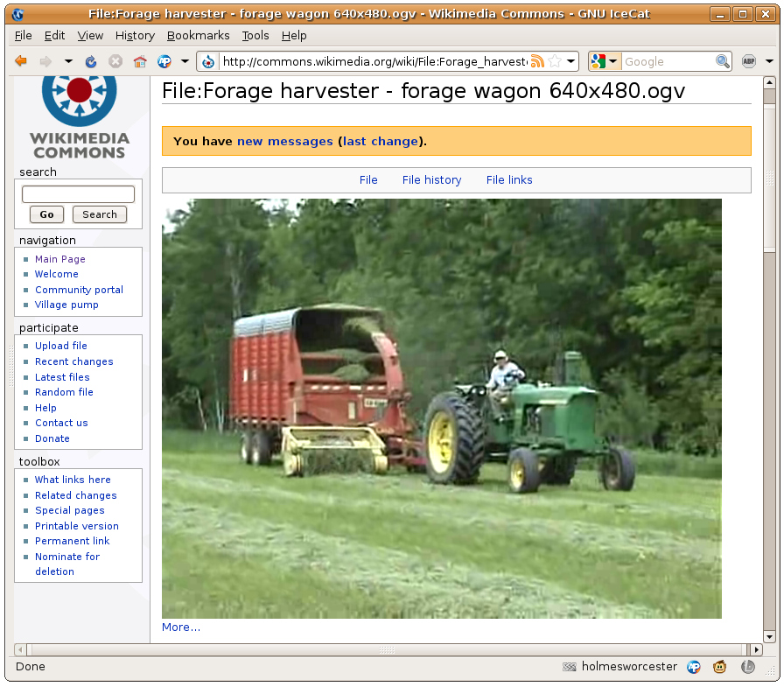
Task: Open the new messages link
Action: [284, 141]
